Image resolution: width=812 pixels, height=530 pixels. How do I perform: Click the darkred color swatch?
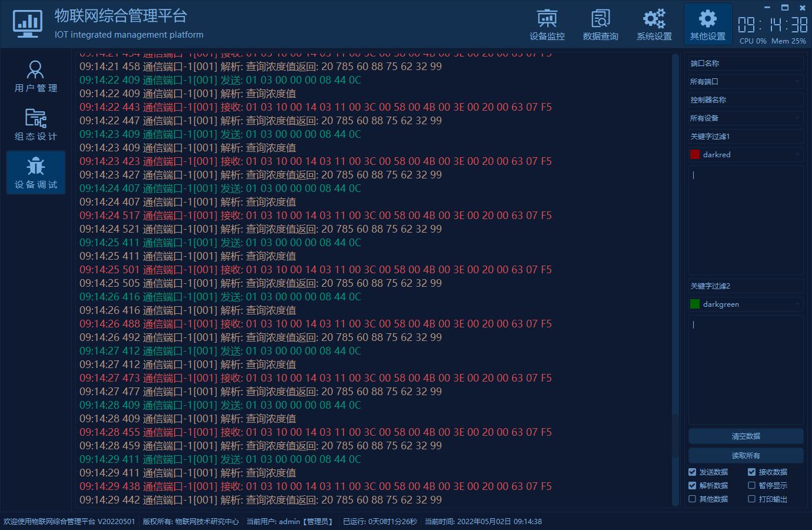[695, 155]
